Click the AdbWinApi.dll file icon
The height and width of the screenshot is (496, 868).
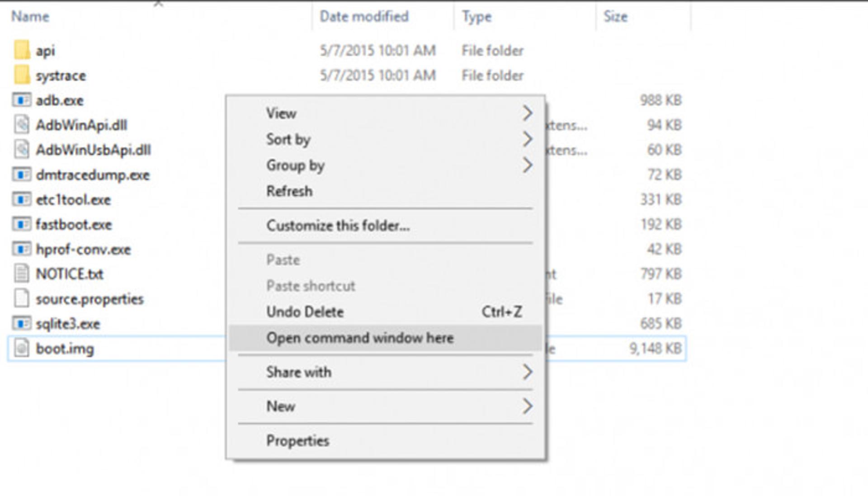[x=22, y=125]
